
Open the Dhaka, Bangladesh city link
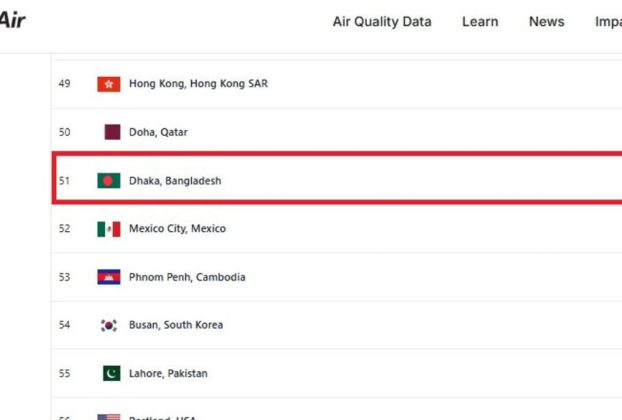point(175,181)
